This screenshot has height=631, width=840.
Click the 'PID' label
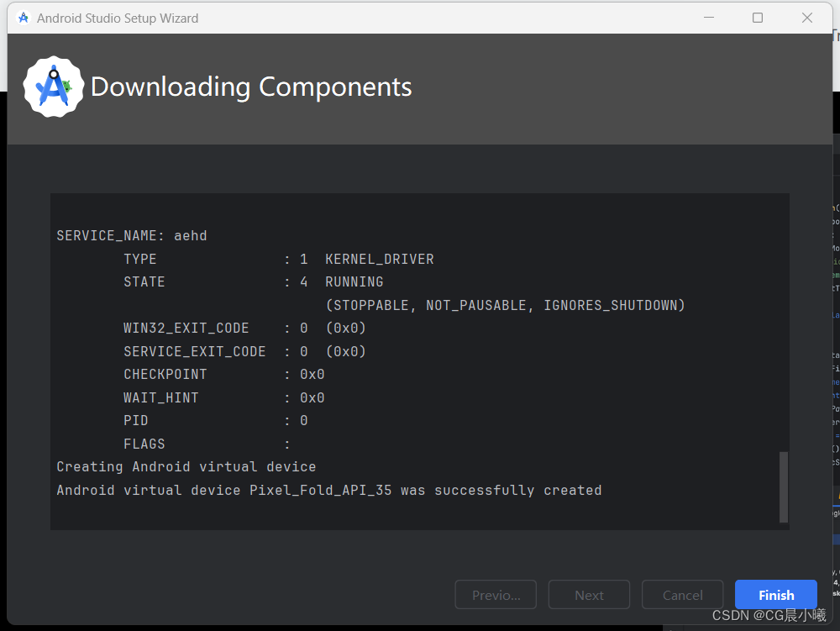(x=135, y=420)
